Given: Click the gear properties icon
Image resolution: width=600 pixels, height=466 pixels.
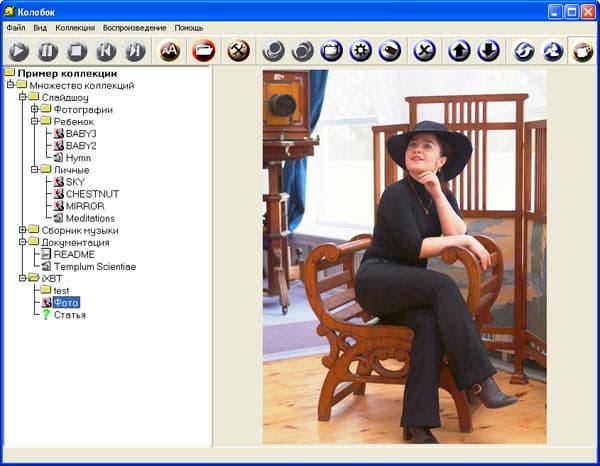Looking at the screenshot, I should (360, 51).
